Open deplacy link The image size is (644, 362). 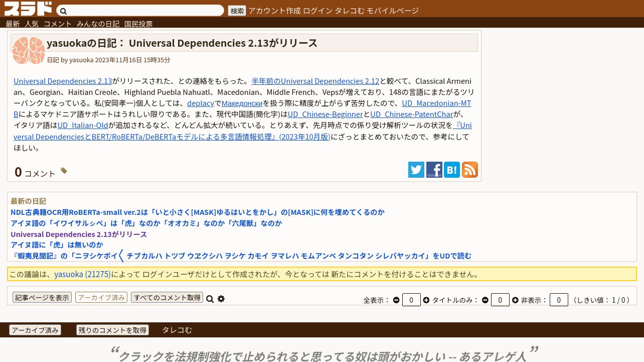[x=201, y=103]
